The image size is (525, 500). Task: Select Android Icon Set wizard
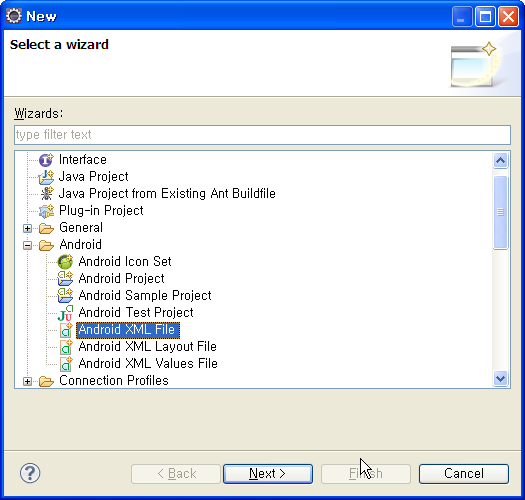point(125,262)
